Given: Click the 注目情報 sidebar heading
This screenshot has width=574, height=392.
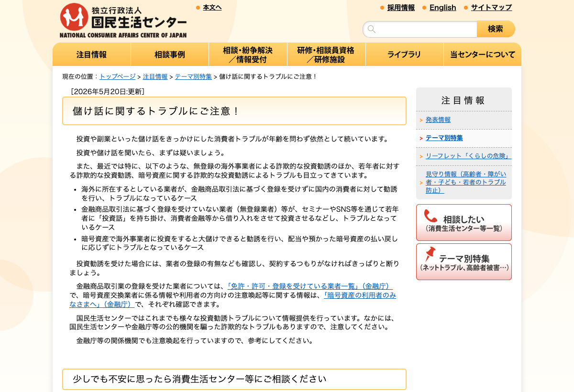Looking at the screenshot, I should point(463,100).
